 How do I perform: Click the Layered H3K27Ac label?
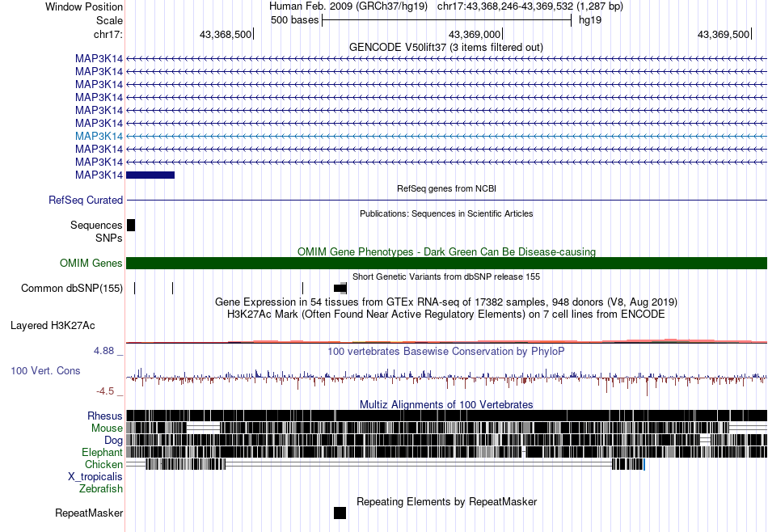click(x=53, y=325)
